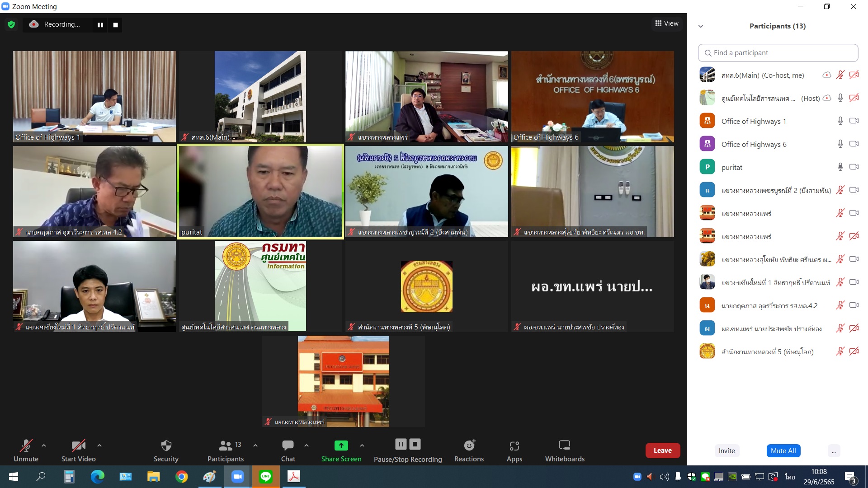Image resolution: width=868 pixels, height=488 pixels.
Task: Open the View layout menu
Action: coord(667,23)
